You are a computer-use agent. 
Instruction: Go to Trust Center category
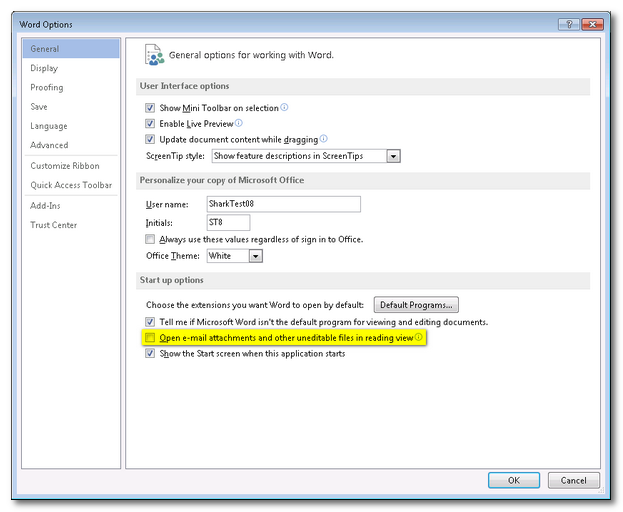coord(71,225)
